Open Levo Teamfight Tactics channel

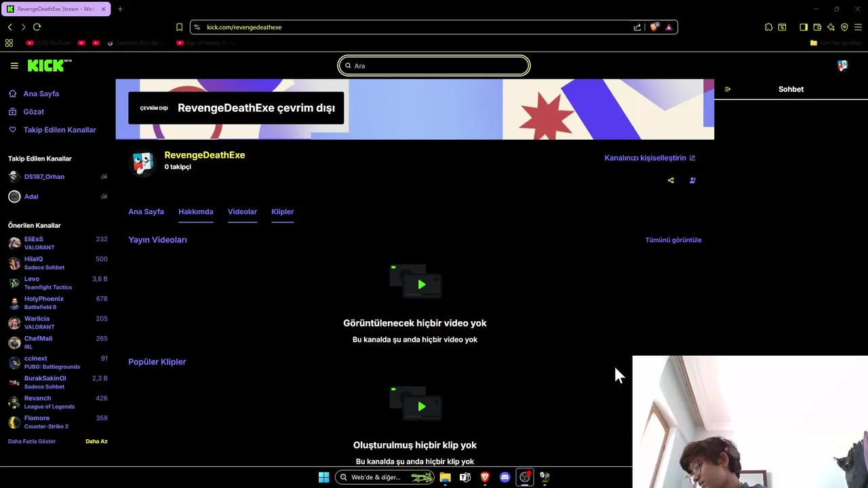(x=58, y=283)
